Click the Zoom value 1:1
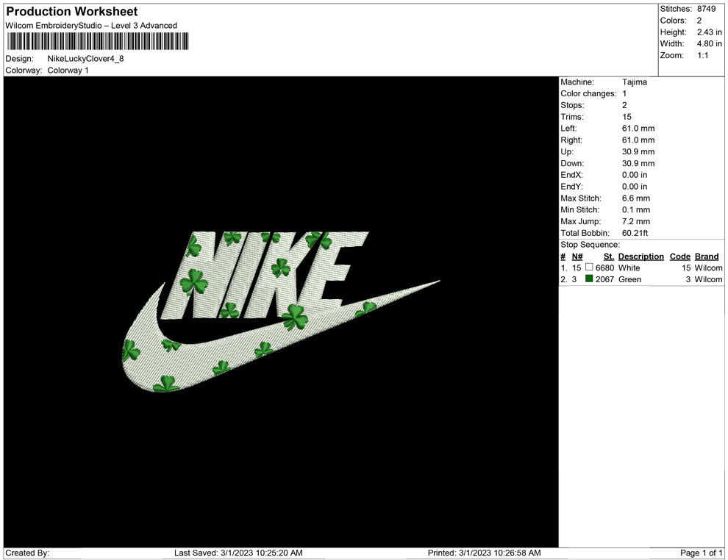 (702, 55)
